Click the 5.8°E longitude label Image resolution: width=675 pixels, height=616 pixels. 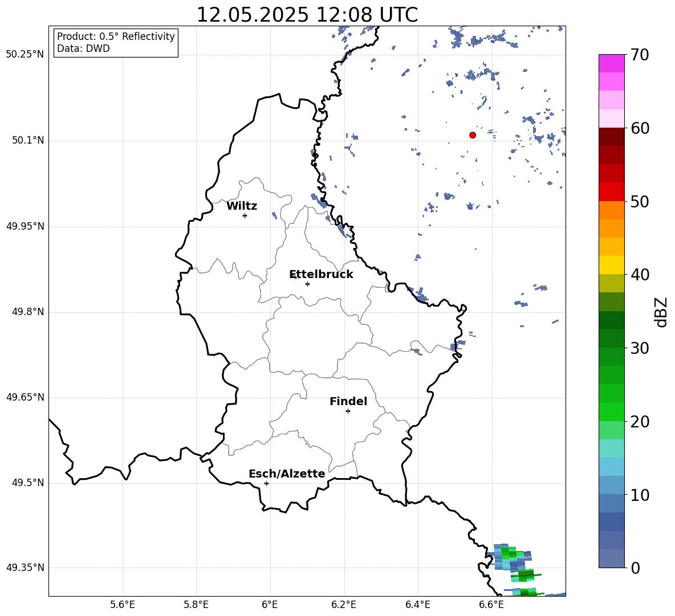click(x=196, y=605)
